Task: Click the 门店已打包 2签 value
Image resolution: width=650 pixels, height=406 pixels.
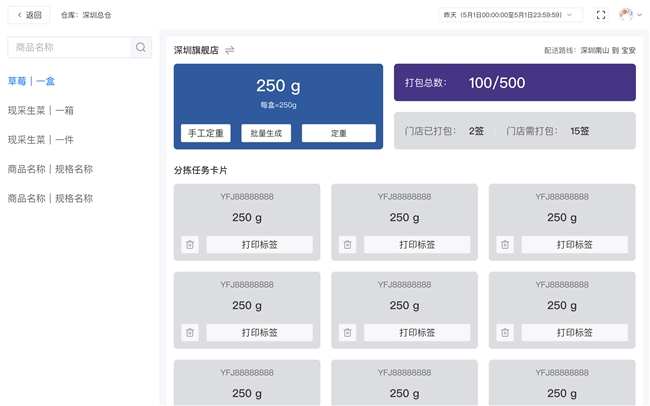Action: coord(476,131)
